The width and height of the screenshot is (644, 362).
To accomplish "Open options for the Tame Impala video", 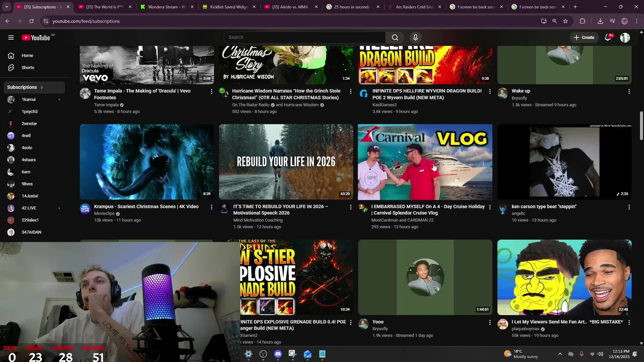I will (x=211, y=92).
